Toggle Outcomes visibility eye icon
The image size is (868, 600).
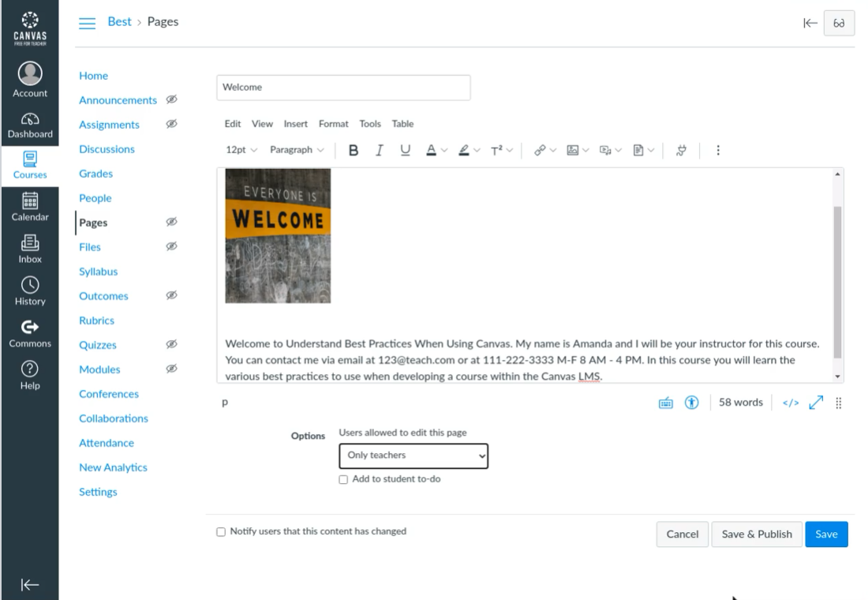(171, 294)
